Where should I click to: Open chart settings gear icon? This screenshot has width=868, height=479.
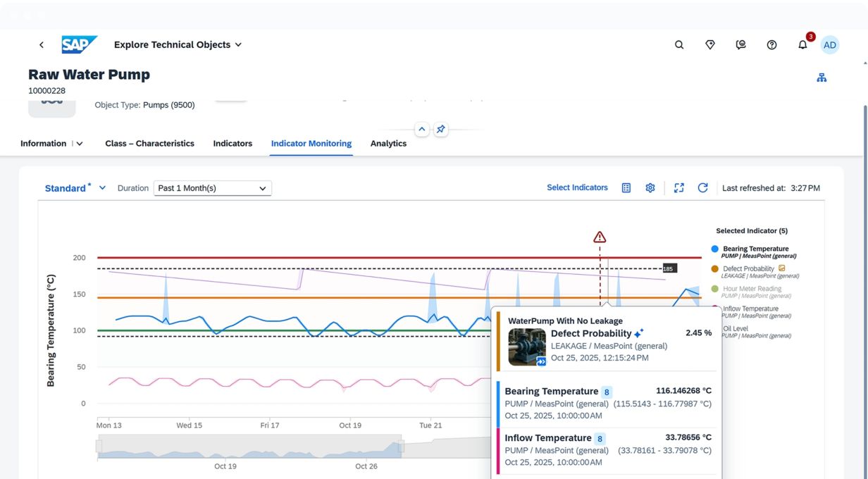point(650,188)
